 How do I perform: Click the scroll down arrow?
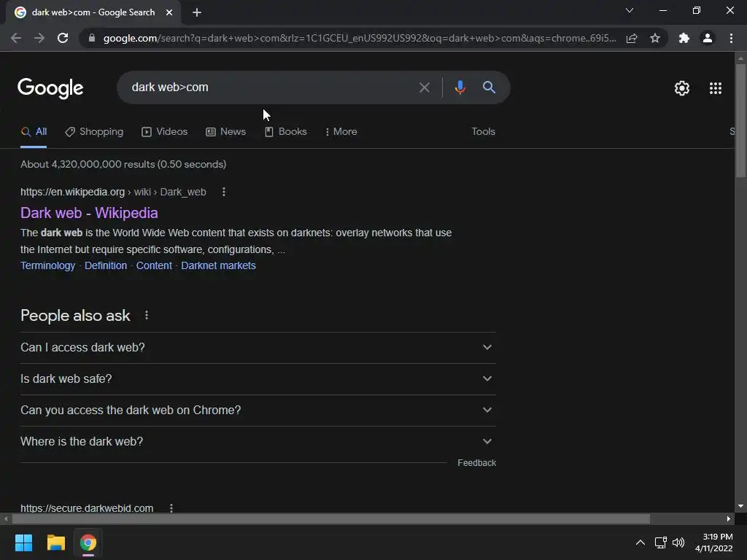(x=740, y=506)
